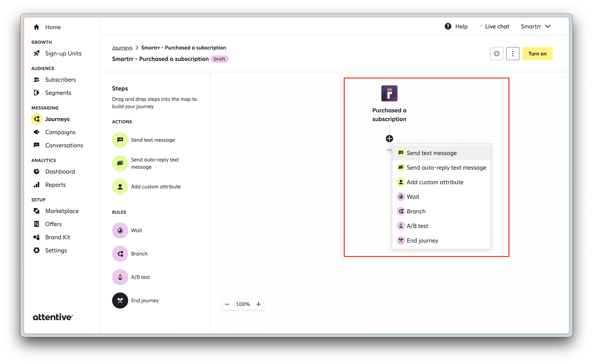This screenshot has width=593, height=364.
Task: Click the Brand Kit shapes icon
Action: coord(37,237)
